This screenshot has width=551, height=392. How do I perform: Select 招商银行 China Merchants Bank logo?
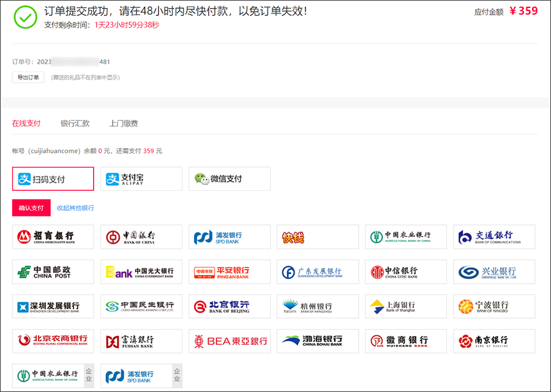click(x=53, y=237)
